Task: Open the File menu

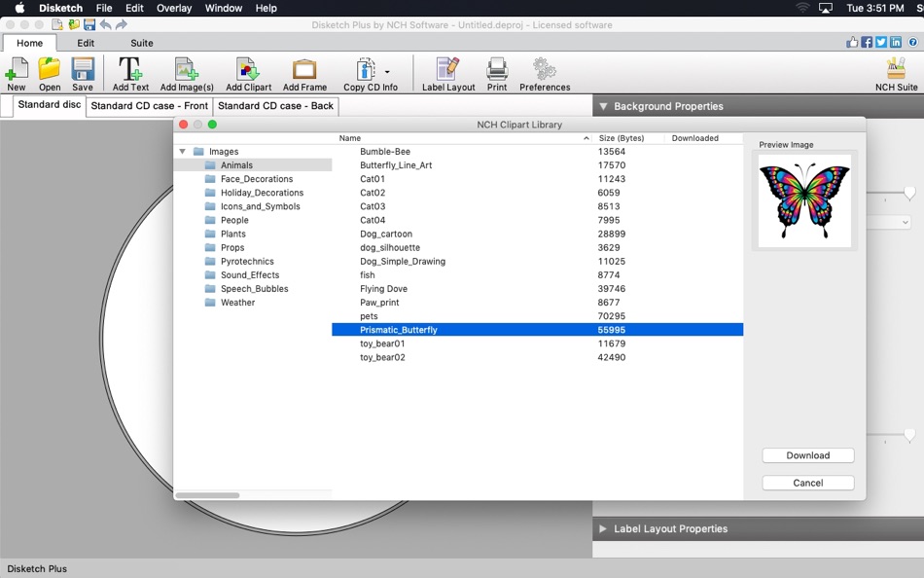Action: point(104,8)
